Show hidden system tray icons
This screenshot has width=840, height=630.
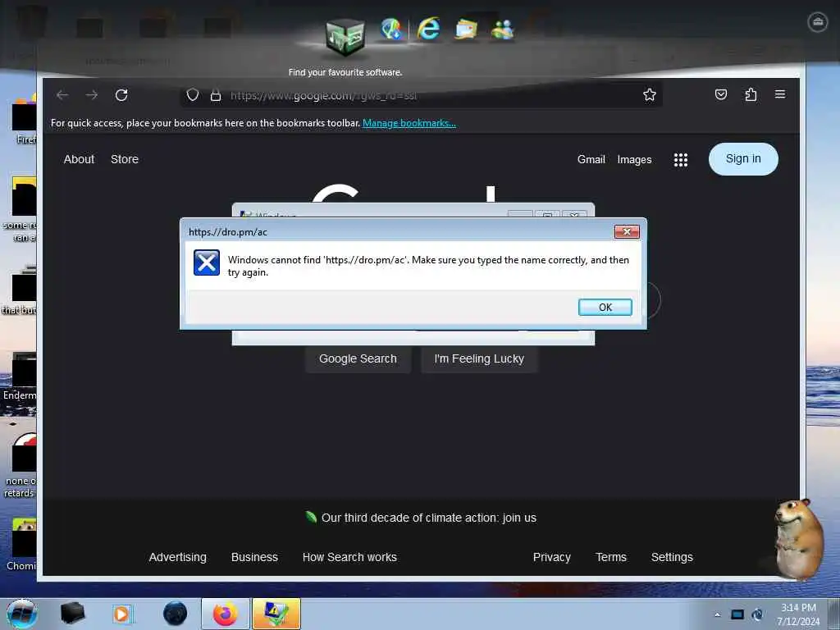tap(717, 614)
